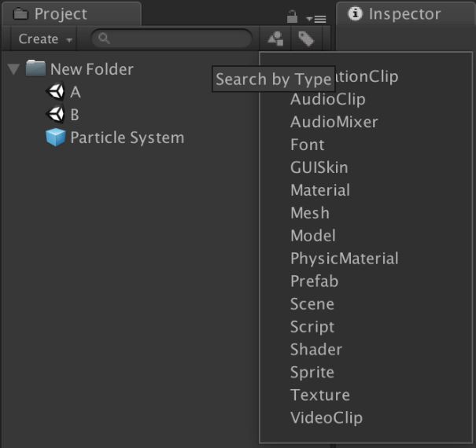Click the Search by Label tag icon
This screenshot has height=448, width=476.
(306, 39)
